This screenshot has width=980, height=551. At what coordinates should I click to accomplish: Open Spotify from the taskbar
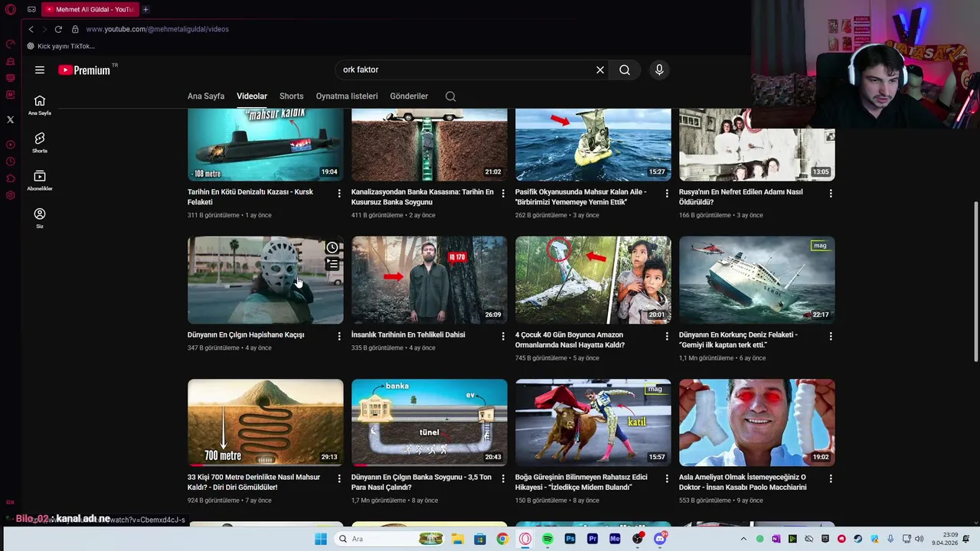pyautogui.click(x=547, y=539)
